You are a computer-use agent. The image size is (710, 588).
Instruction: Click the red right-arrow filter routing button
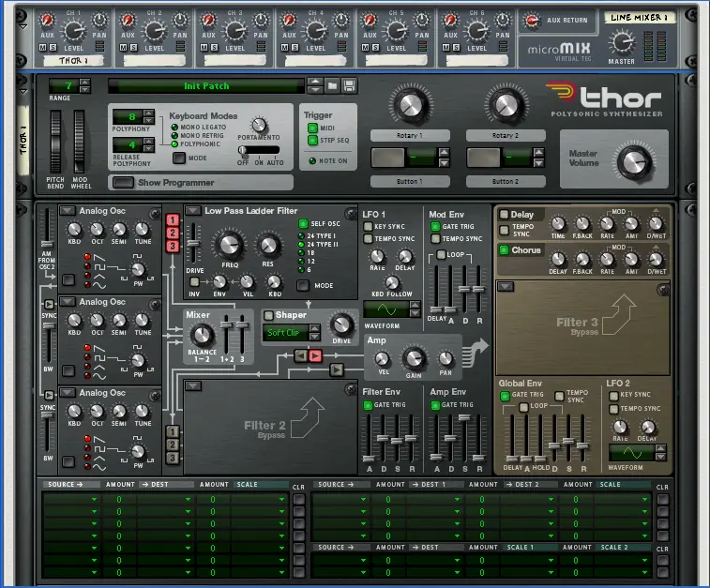(315, 355)
